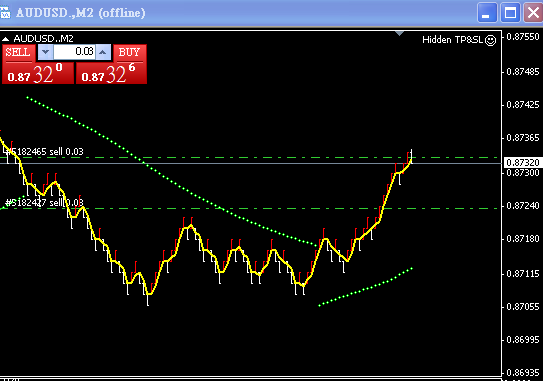Click the sell price 0.87320 tile

click(x=38, y=73)
